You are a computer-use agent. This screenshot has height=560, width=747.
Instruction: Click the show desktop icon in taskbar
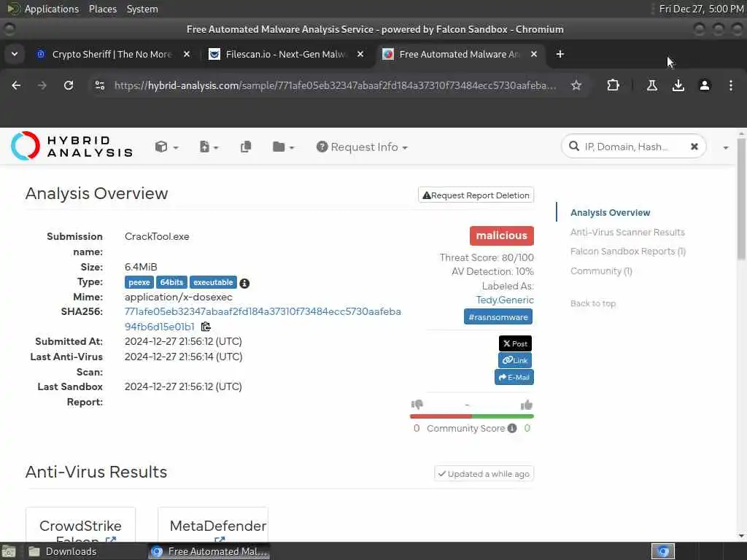point(9,552)
